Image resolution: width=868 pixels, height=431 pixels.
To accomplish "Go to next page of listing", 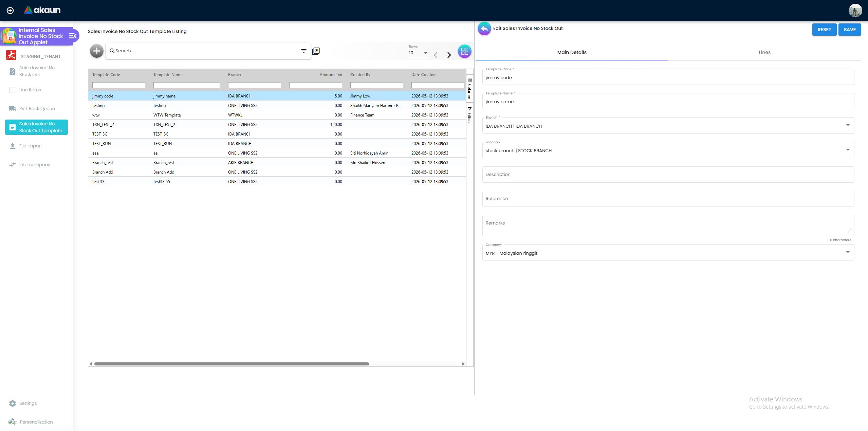I will 449,55.
